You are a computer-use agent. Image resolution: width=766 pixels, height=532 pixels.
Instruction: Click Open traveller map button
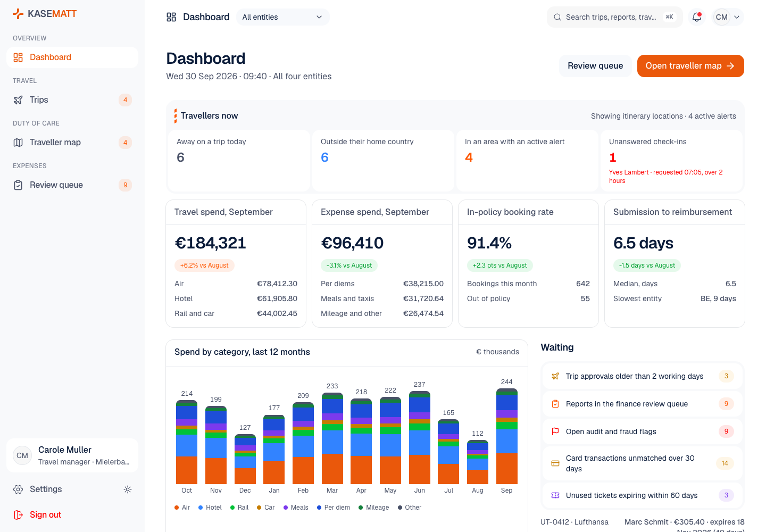click(690, 66)
